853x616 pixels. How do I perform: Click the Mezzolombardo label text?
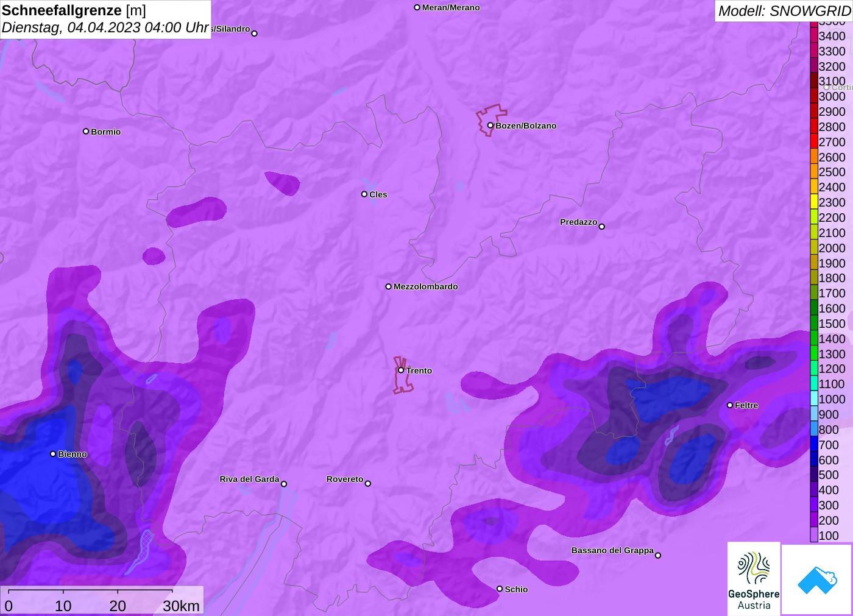[x=426, y=286]
